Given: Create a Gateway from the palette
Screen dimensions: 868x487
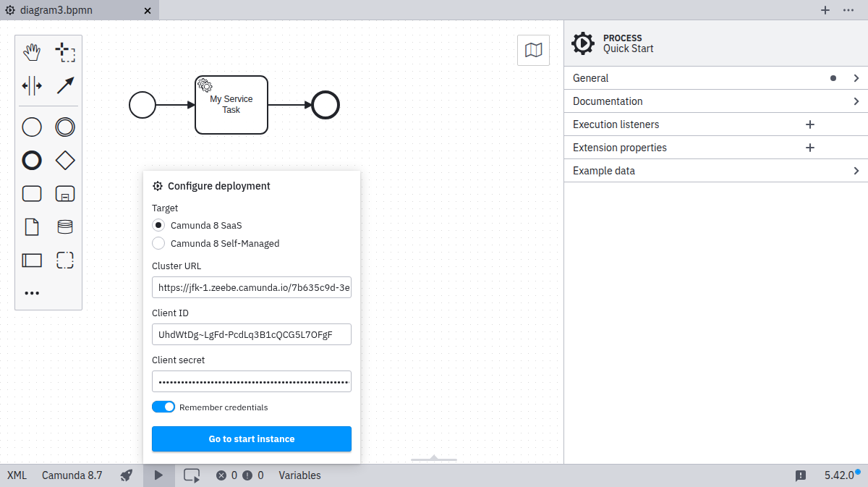Looking at the screenshot, I should pyautogui.click(x=64, y=160).
